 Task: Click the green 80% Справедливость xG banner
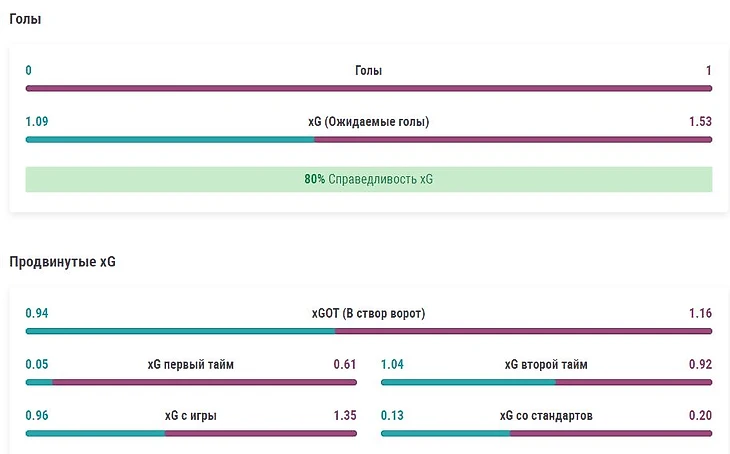point(368,180)
